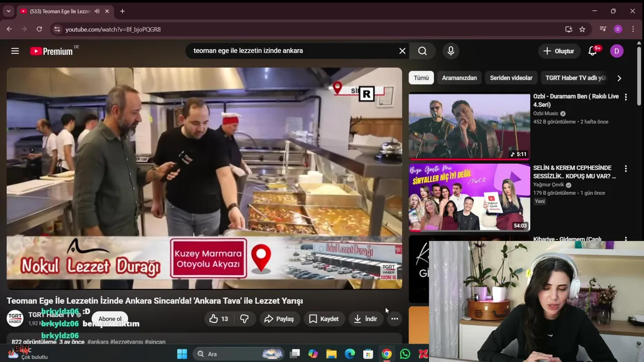644x362 pixels.
Task: Dislike the video with thumbs down
Action: coord(245,319)
